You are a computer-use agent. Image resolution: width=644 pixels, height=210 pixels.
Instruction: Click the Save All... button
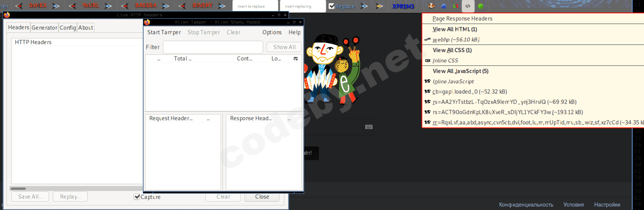coord(30,197)
